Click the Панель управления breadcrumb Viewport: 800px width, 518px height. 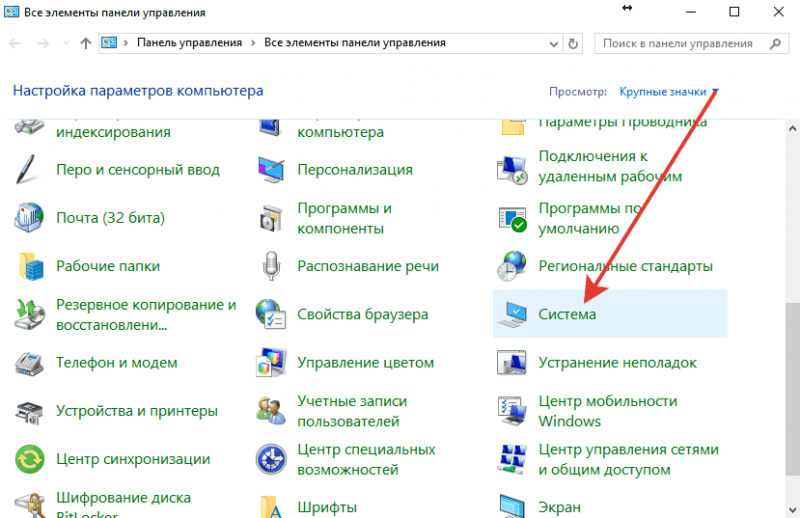[189, 43]
